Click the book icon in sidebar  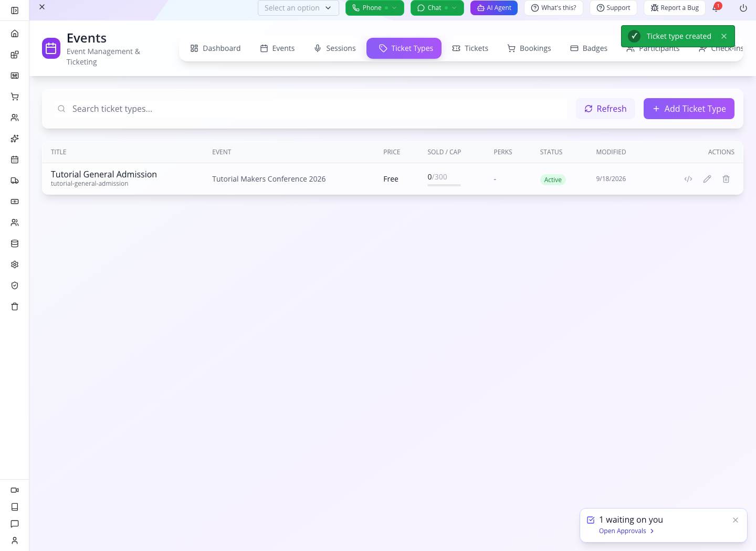[15, 507]
